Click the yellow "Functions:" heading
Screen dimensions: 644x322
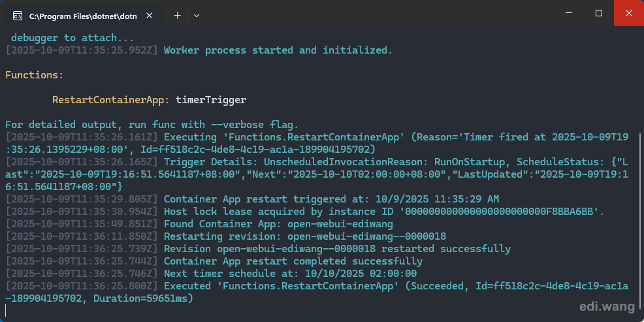pos(34,75)
